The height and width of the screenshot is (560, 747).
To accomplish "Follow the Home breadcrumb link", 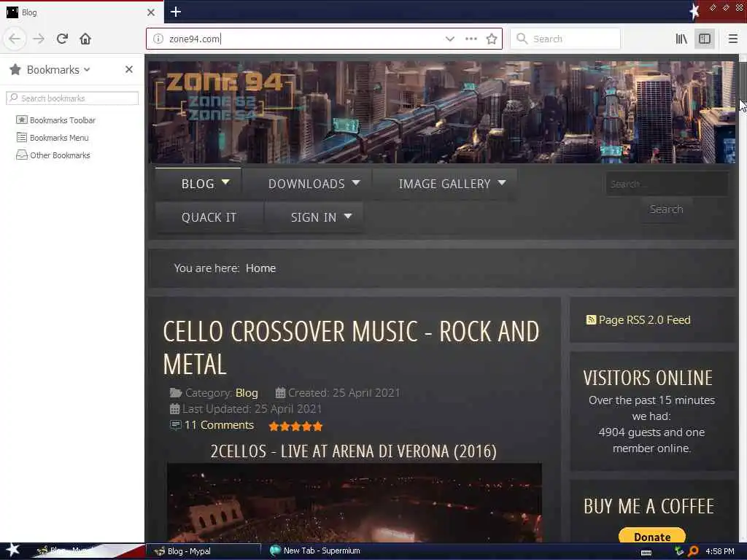I will (260, 268).
